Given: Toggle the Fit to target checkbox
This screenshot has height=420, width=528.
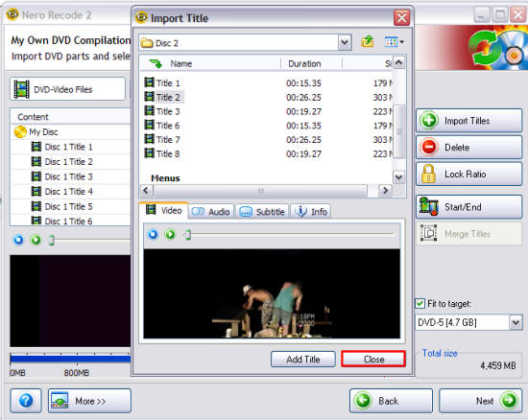Looking at the screenshot, I should pyautogui.click(x=420, y=304).
